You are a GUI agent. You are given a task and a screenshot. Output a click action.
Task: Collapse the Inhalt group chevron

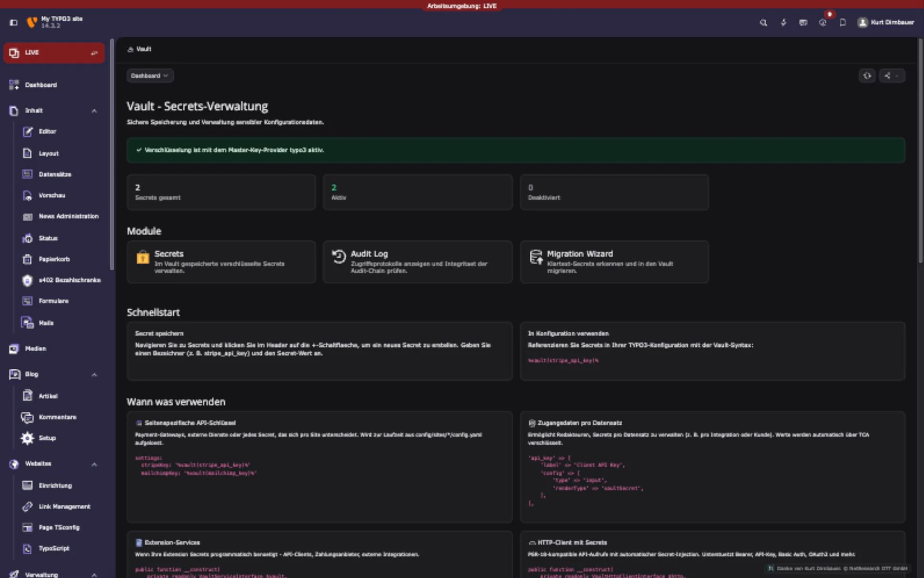click(94, 111)
